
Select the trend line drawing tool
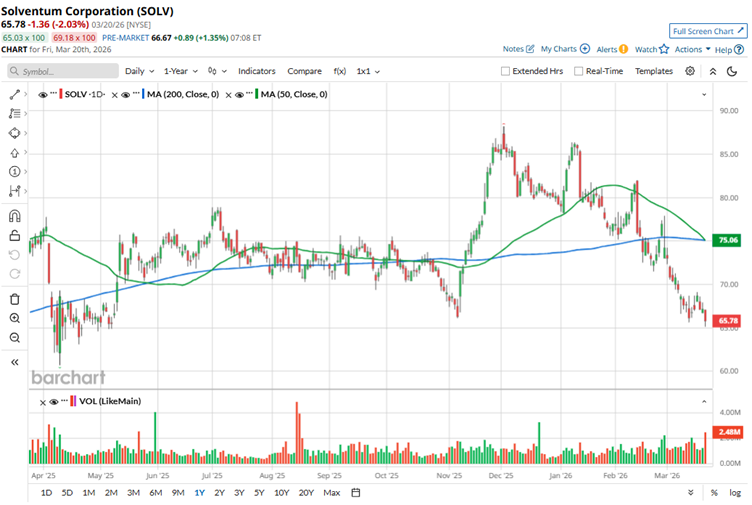[14, 94]
